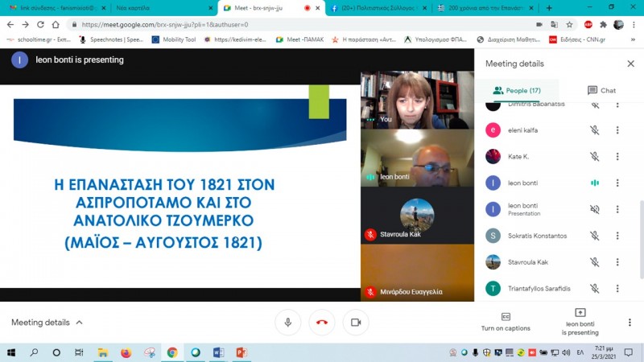This screenshot has height=362, width=644.
Task: Switch to the Chat tab
Action: 601,91
